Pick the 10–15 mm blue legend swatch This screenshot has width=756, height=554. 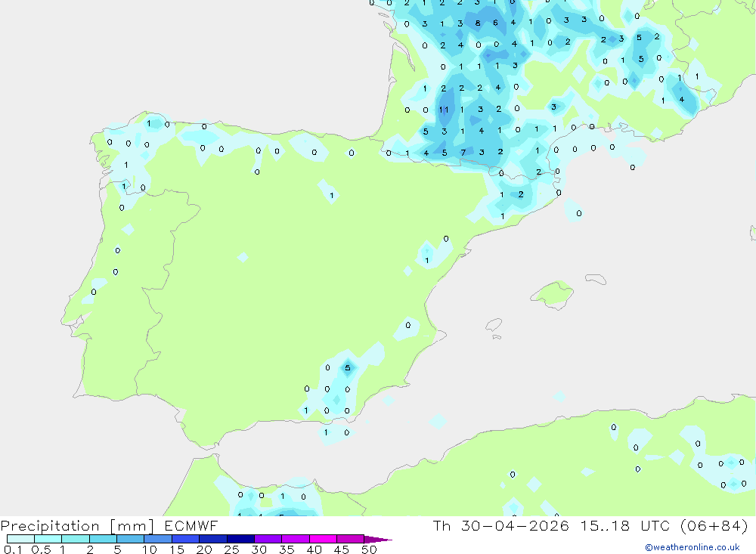(x=158, y=539)
